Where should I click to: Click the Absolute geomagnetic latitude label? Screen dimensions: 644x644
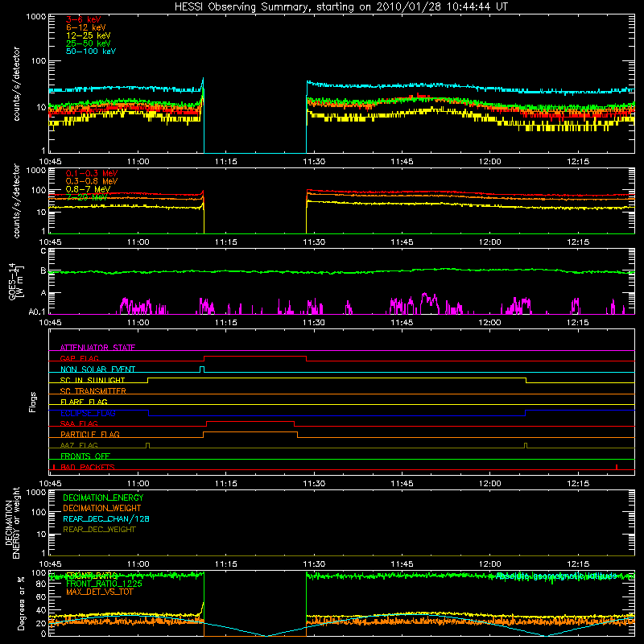[x=556, y=576]
